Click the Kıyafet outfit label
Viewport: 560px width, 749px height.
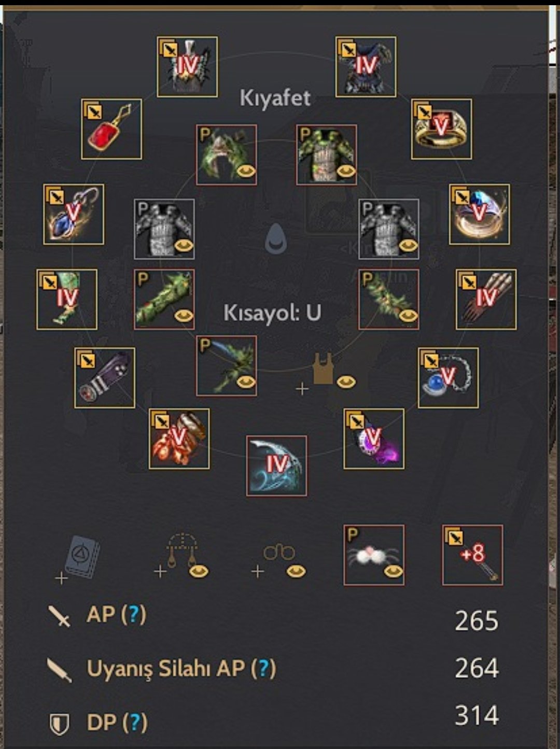(x=275, y=98)
